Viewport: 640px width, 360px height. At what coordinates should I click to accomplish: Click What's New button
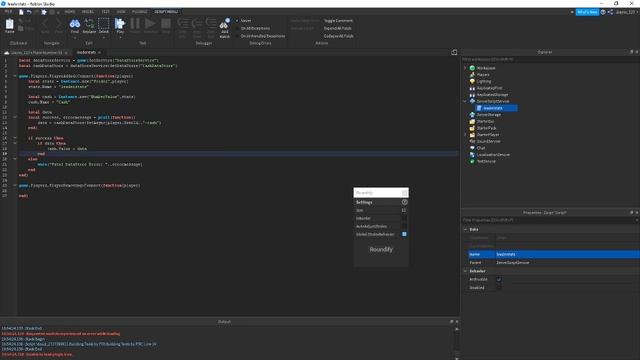587,12
